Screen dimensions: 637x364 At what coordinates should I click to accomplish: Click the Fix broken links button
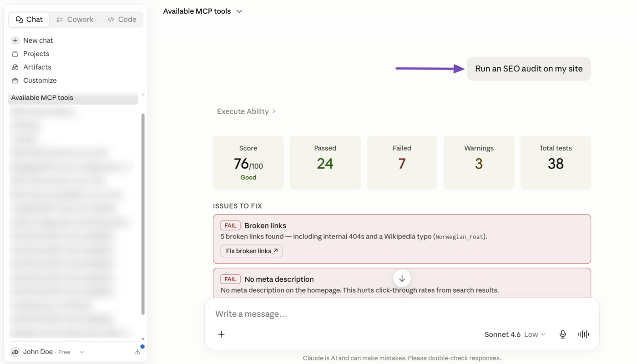[252, 251]
